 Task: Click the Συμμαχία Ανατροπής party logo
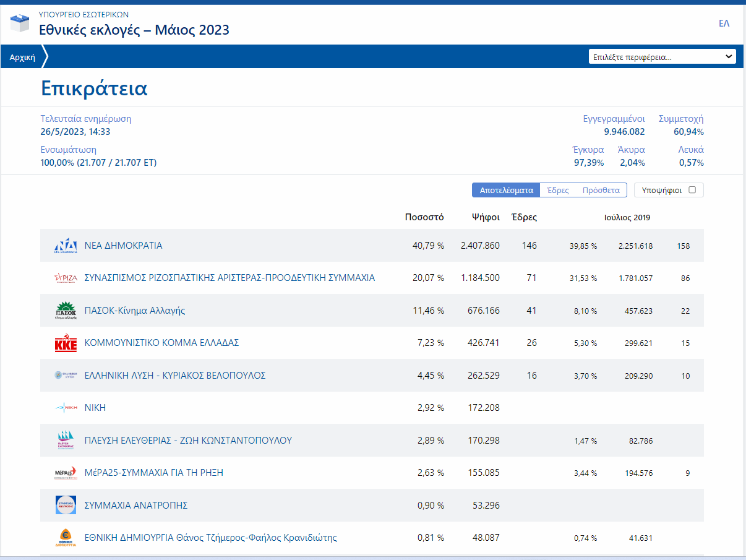[x=66, y=505]
